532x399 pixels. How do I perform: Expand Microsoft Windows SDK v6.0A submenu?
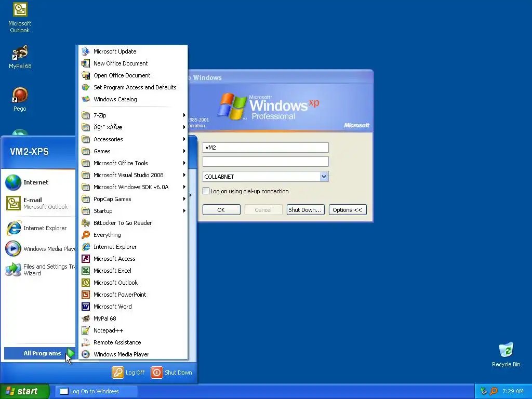tap(134, 187)
